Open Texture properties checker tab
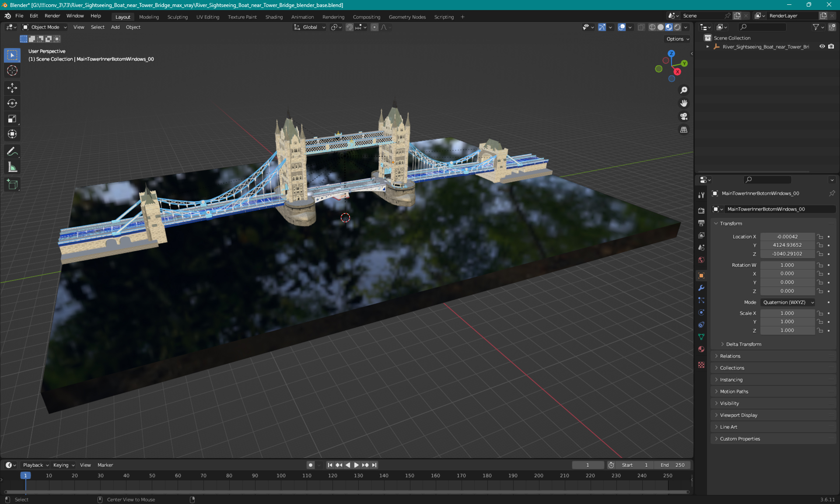The width and height of the screenshot is (840, 504). click(x=701, y=365)
